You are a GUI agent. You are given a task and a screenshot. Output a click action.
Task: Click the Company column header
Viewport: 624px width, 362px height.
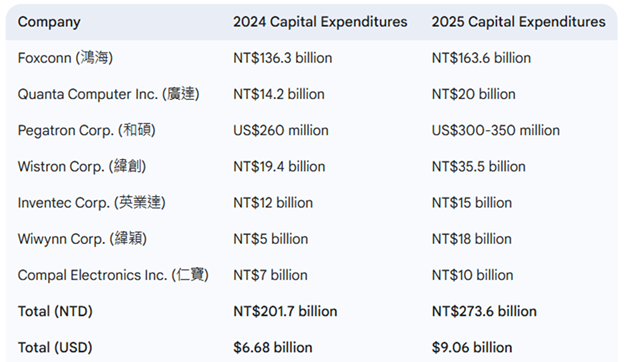[49, 22]
